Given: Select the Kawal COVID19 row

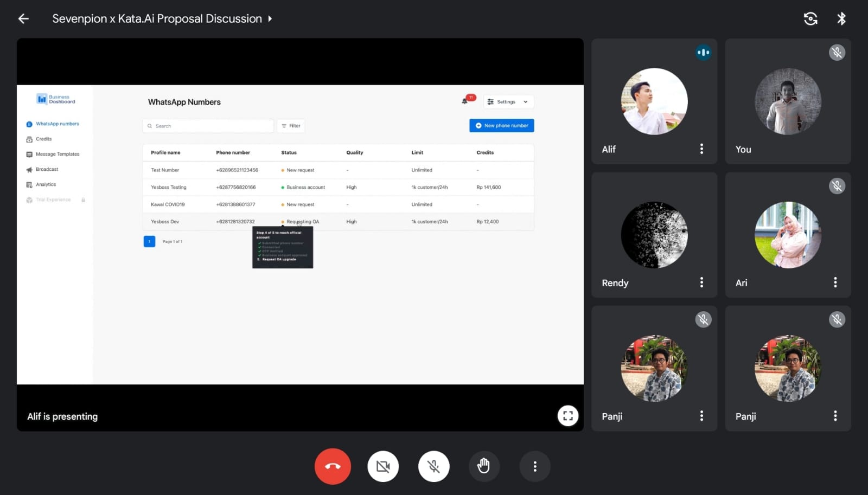Looking at the screenshot, I should (339, 204).
